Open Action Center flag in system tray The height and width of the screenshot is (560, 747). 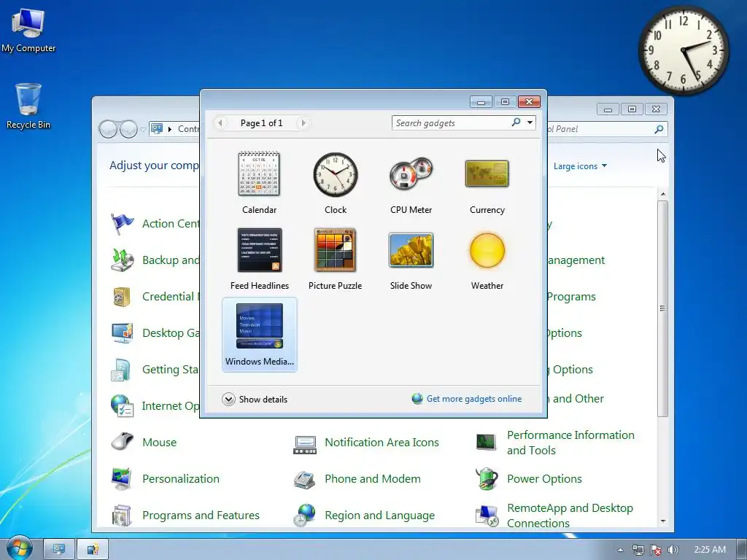coord(656,550)
